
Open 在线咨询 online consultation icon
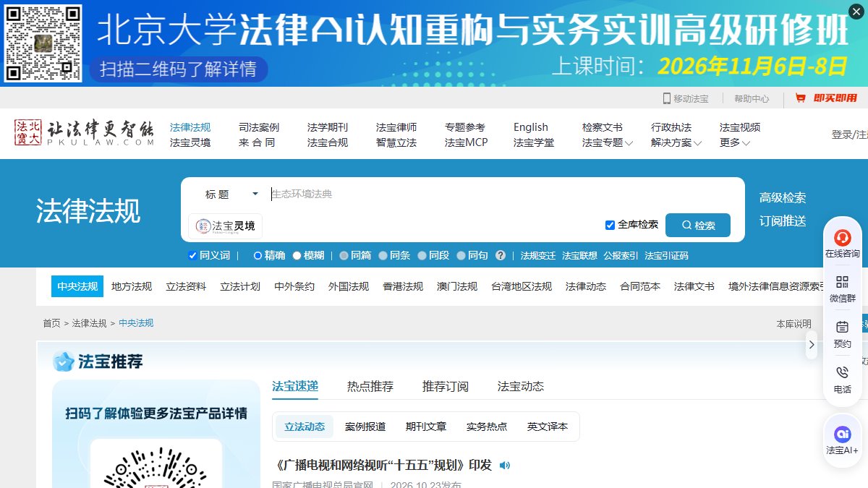tap(842, 238)
